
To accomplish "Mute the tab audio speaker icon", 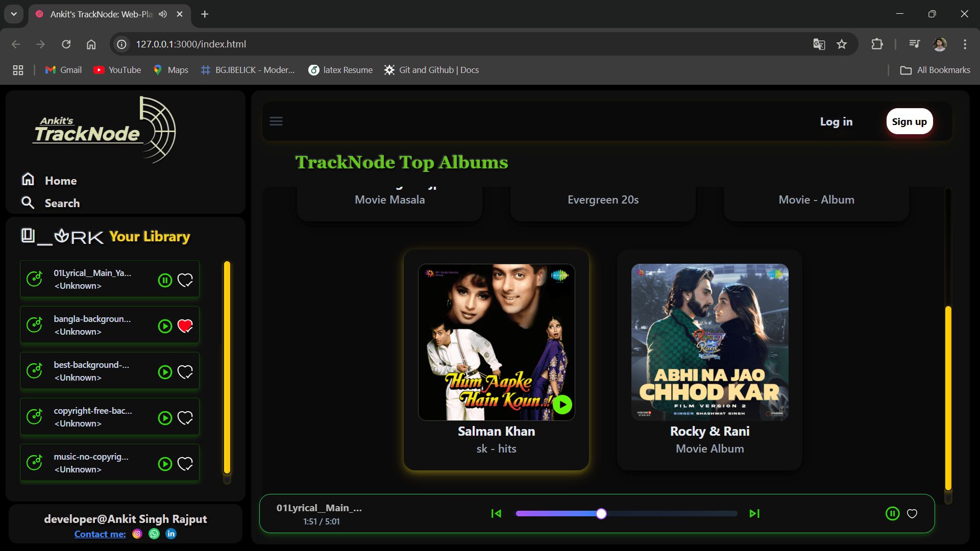I will point(163,14).
